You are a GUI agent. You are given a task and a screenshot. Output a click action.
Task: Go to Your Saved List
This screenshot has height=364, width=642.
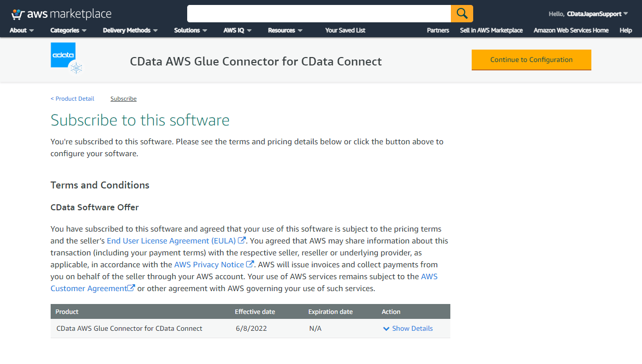pos(345,30)
